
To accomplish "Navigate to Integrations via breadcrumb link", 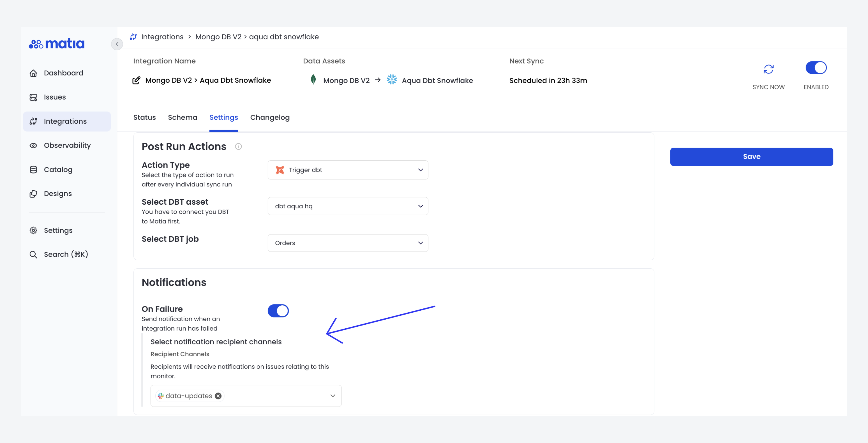I will point(162,37).
